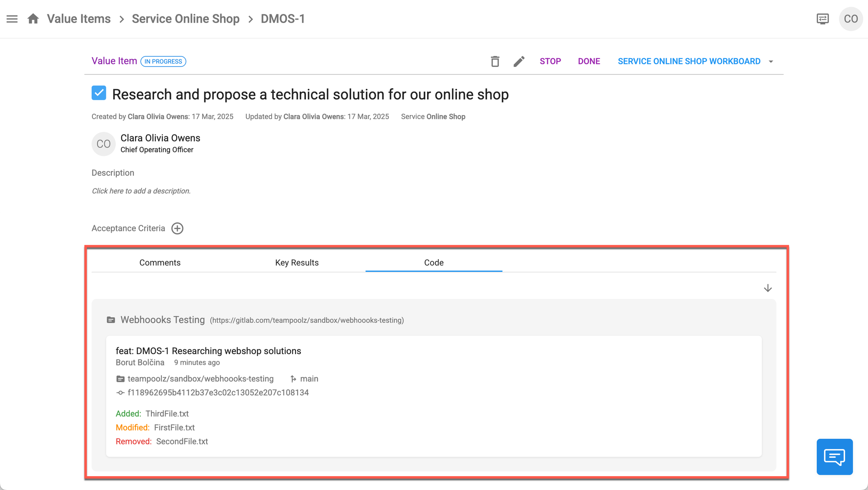Expand the Service Online Shop Workboard dropdown arrow
Screen dimensions: 868x490
[x=771, y=62]
